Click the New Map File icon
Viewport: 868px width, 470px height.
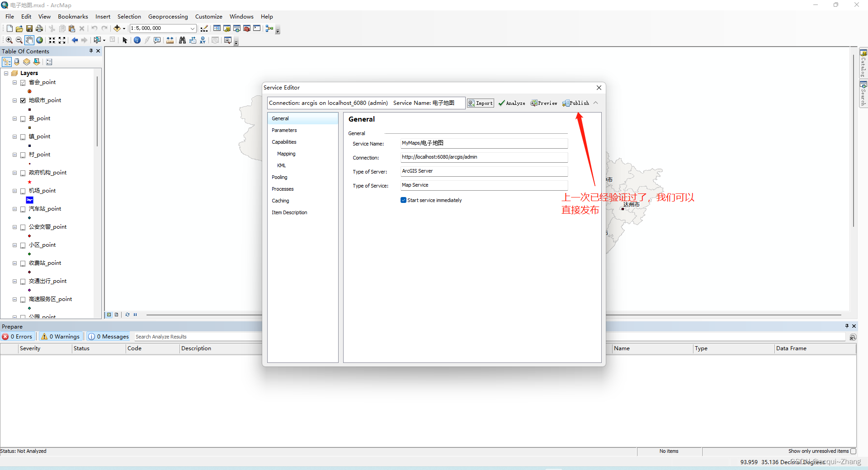(x=9, y=28)
